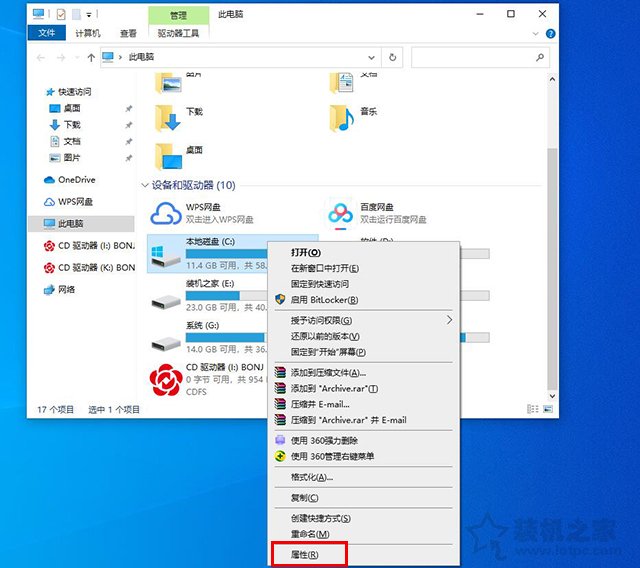Select the CD 驱动器 (I:) BONJ red icon

click(x=165, y=379)
